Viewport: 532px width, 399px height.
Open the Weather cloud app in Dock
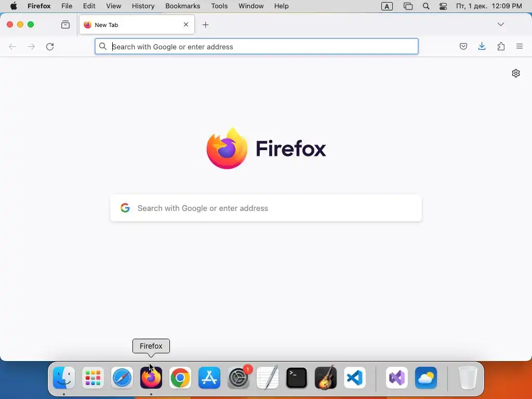click(x=426, y=377)
